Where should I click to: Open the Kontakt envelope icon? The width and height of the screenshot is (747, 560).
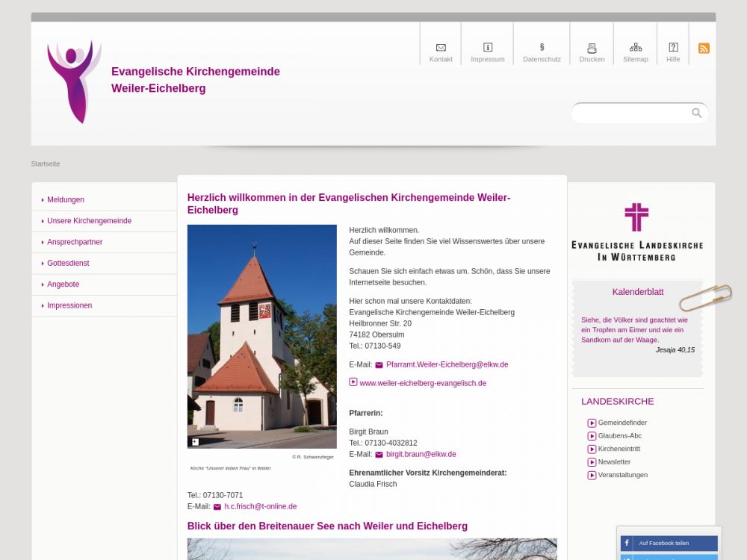pos(441,48)
